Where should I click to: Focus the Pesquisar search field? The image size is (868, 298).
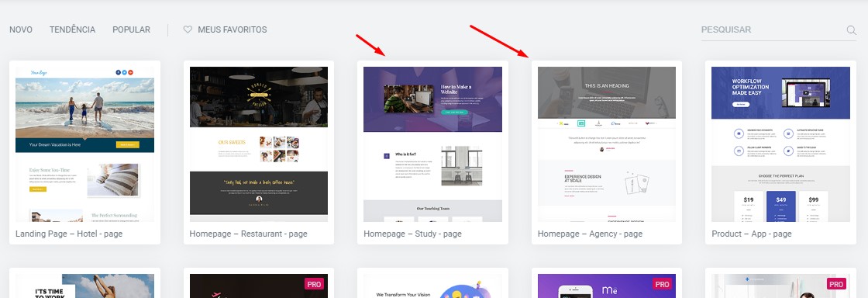pos(772,30)
